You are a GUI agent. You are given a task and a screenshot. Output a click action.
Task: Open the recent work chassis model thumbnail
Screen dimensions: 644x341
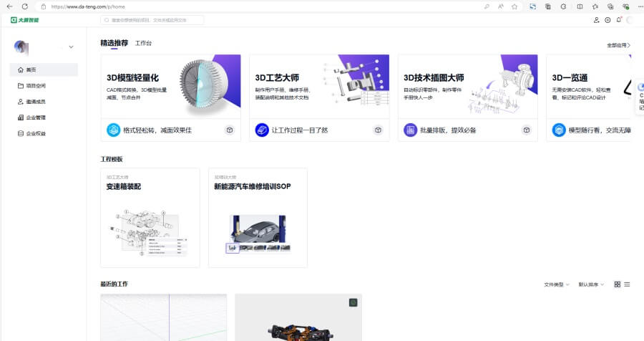pos(298,317)
